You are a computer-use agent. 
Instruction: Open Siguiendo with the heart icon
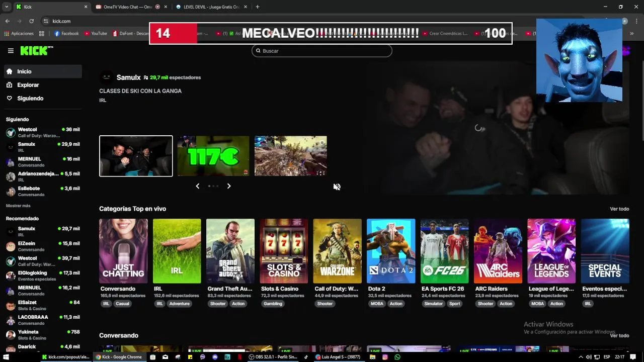(x=43, y=99)
